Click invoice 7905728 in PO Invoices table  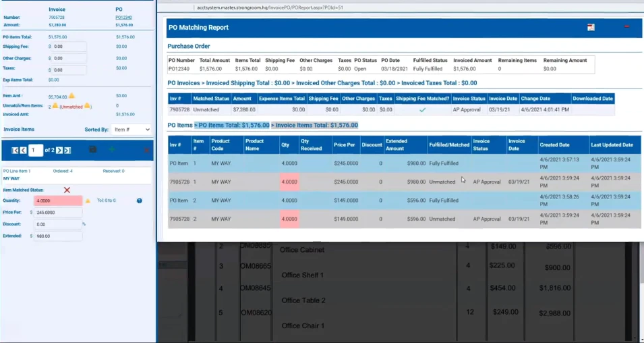(179, 110)
